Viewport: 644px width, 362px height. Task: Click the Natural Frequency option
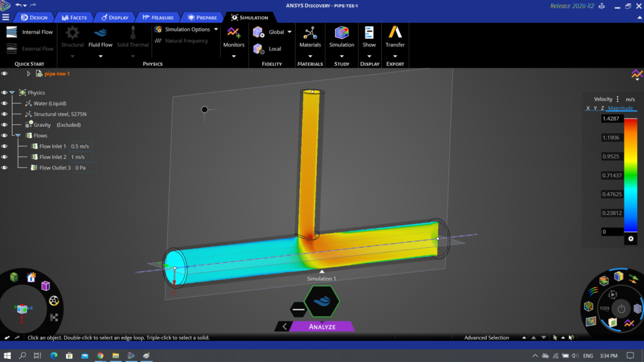(x=181, y=41)
